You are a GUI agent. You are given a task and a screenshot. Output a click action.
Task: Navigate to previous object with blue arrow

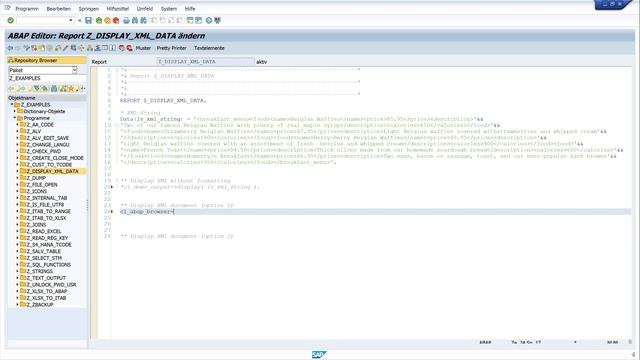[10, 48]
